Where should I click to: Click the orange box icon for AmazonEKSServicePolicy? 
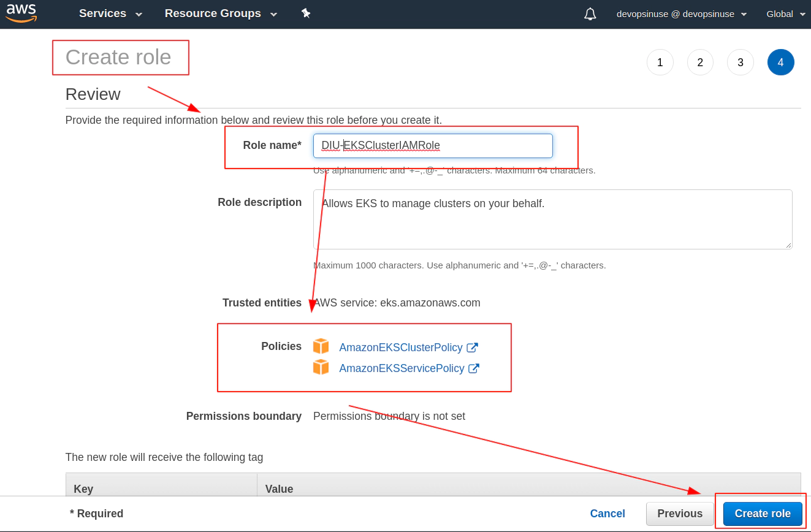click(321, 367)
